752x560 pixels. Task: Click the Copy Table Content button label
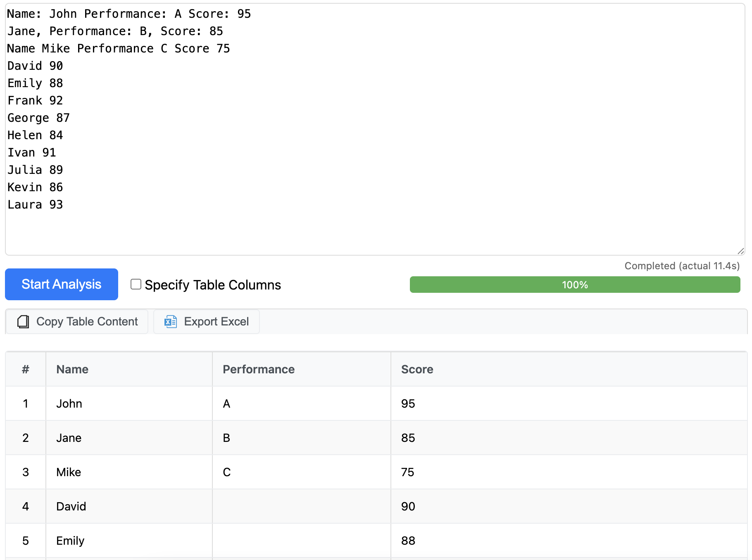pyautogui.click(x=87, y=322)
